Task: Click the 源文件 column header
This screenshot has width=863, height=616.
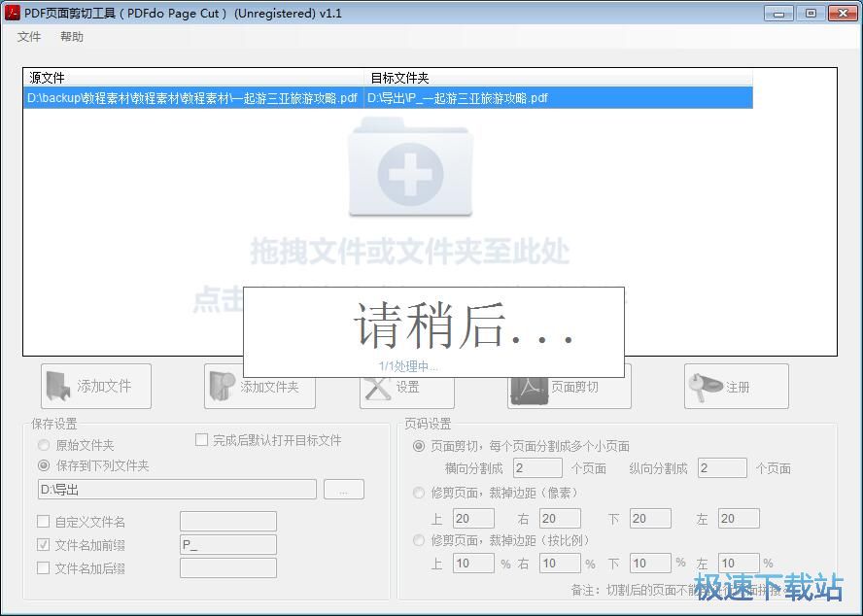Action: click(44, 78)
